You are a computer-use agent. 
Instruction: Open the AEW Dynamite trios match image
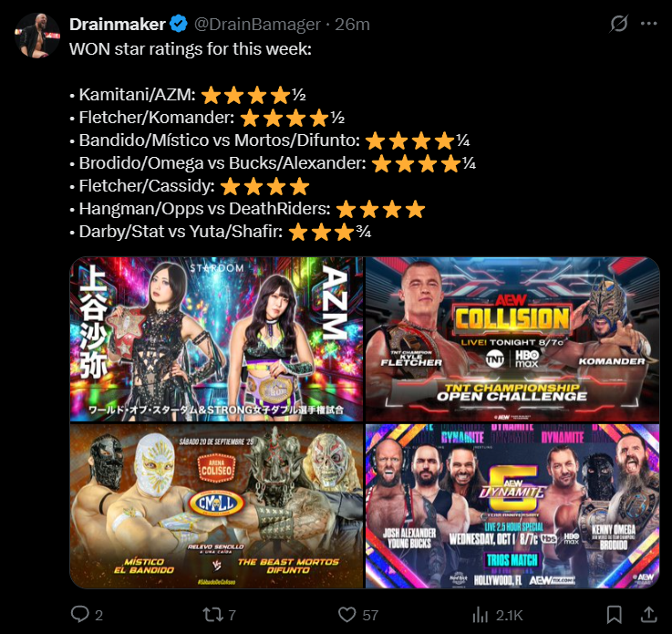[x=512, y=505]
